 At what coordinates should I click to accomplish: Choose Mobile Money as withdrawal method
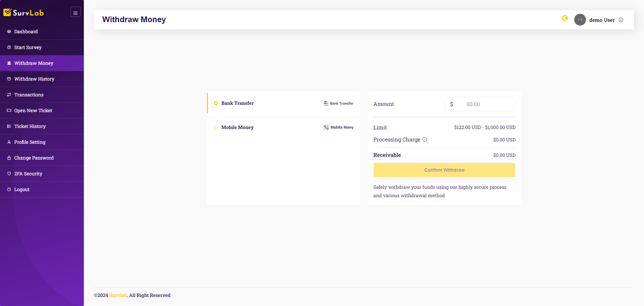tap(216, 127)
